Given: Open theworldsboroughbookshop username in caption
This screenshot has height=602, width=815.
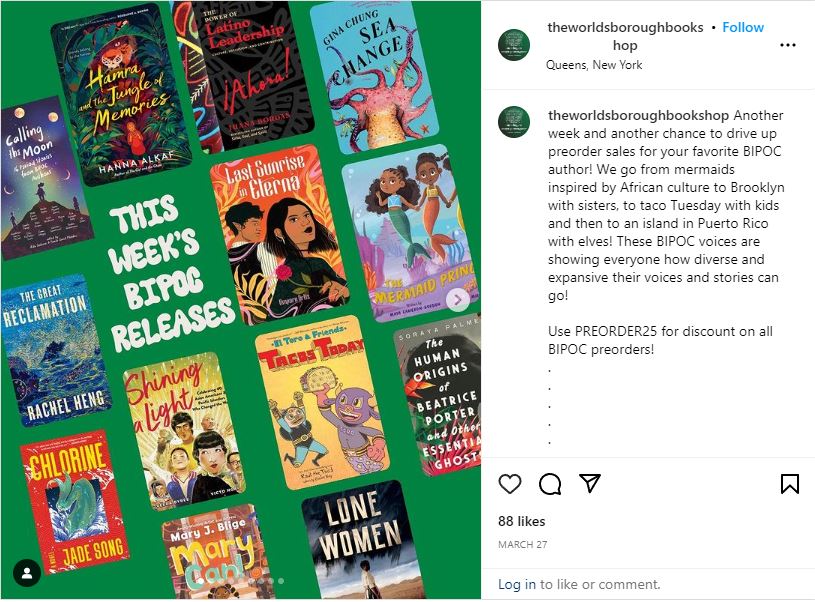Looking at the screenshot, I should (638, 115).
